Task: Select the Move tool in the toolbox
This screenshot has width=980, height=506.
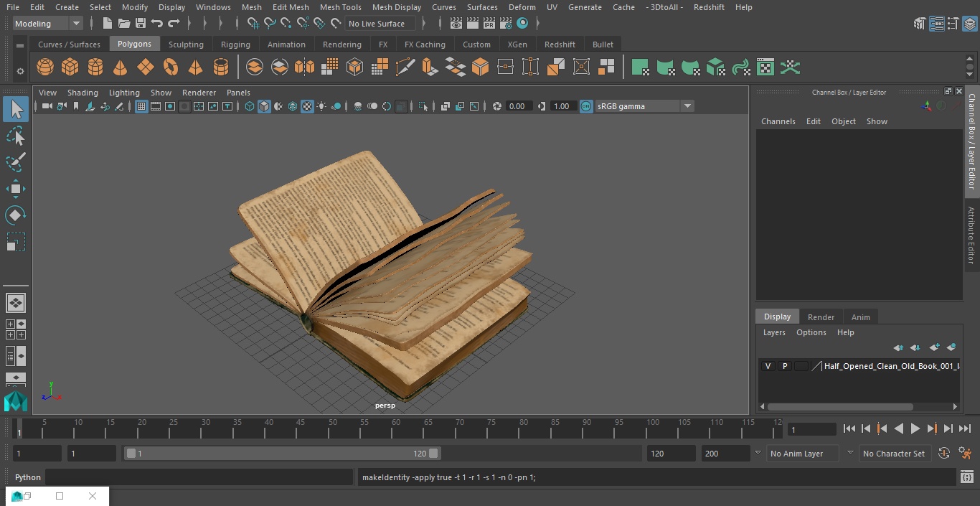Action: (16, 189)
